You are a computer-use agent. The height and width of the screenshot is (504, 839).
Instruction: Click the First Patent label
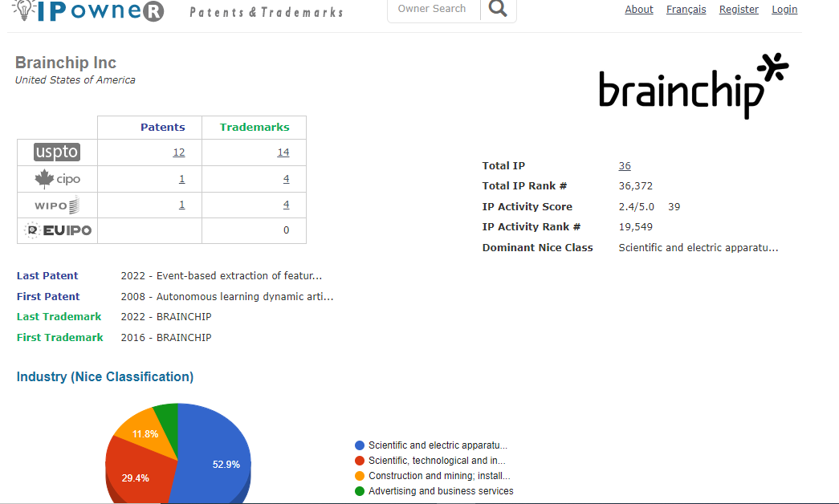(48, 296)
